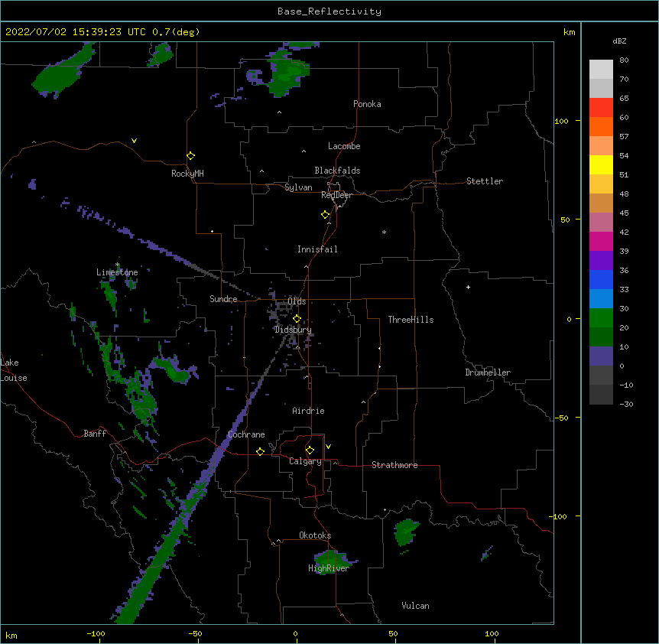Click the Olds town label

click(297, 301)
